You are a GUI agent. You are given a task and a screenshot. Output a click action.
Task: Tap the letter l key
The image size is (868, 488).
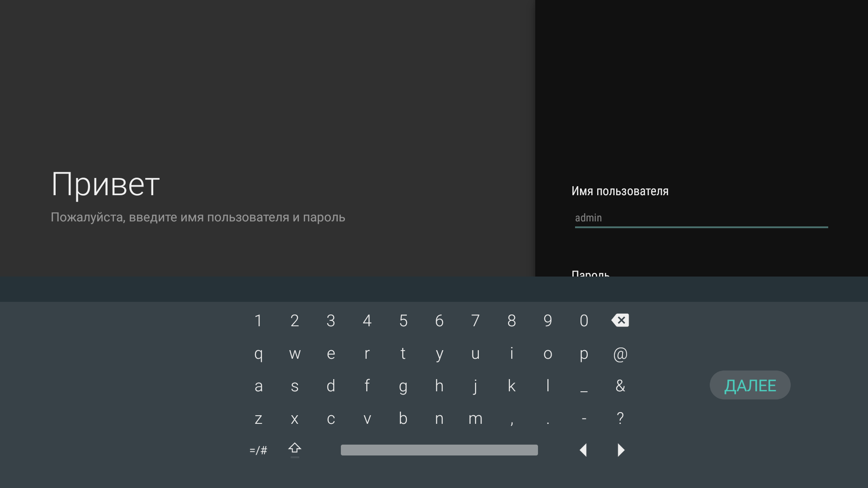coord(548,385)
